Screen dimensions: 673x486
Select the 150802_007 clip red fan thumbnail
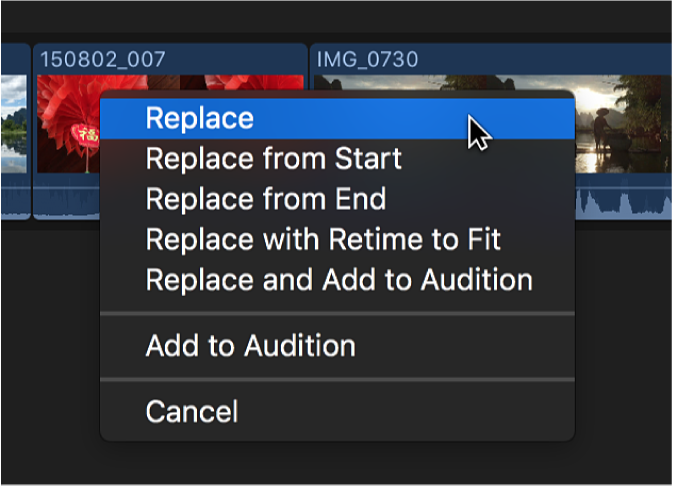[67, 125]
